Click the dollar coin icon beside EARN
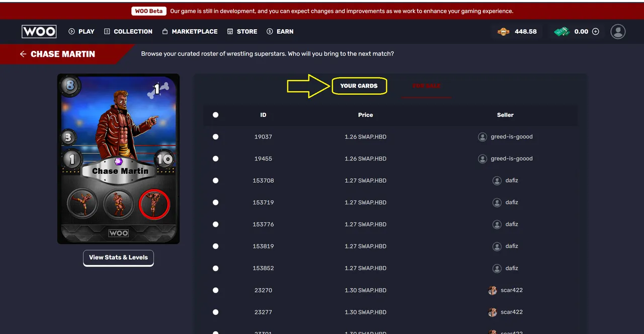644x334 pixels. coord(270,31)
